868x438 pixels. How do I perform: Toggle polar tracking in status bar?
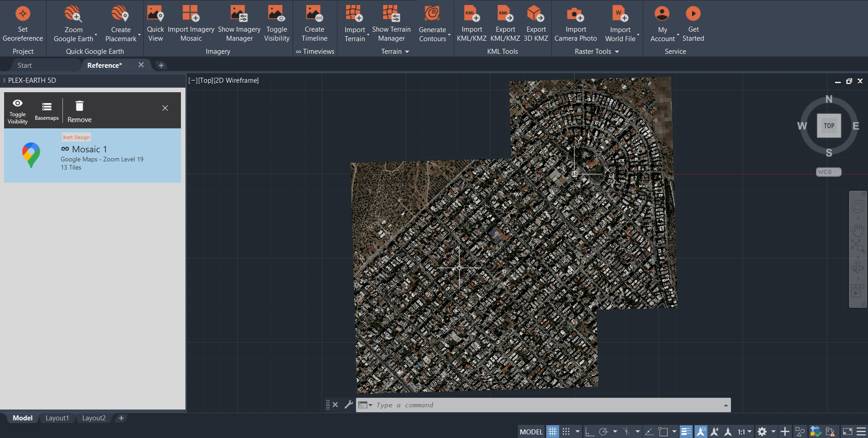point(603,432)
